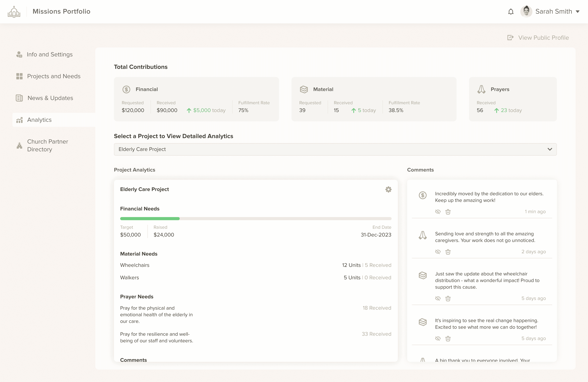Click the Prayers praying hands icon
Viewport: 588px width, 382px height.
coord(481,89)
